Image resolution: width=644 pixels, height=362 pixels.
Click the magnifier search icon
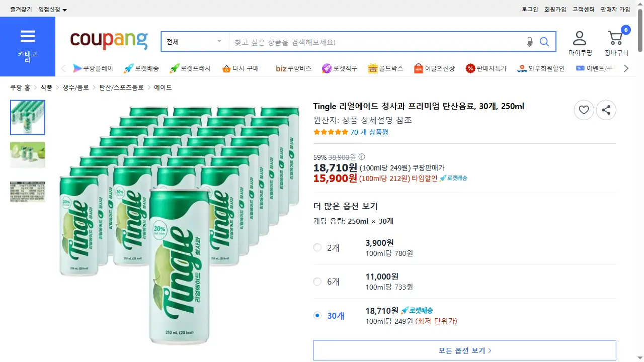pyautogui.click(x=544, y=42)
